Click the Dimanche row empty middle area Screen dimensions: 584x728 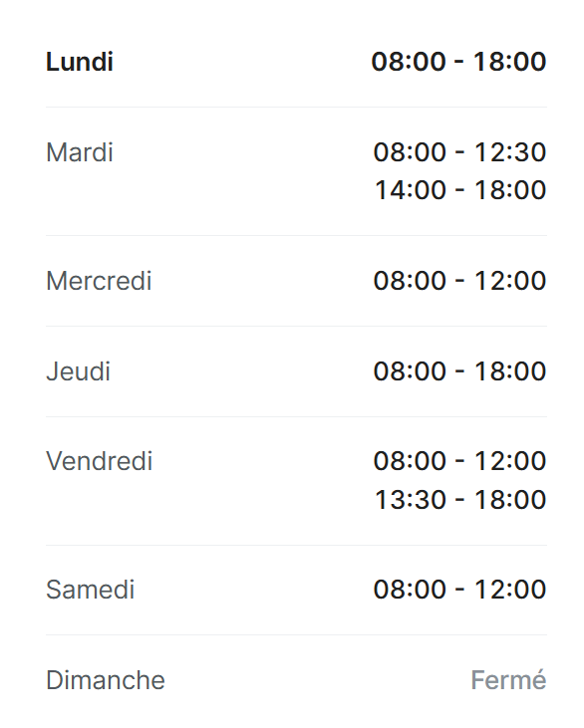pos(316,680)
